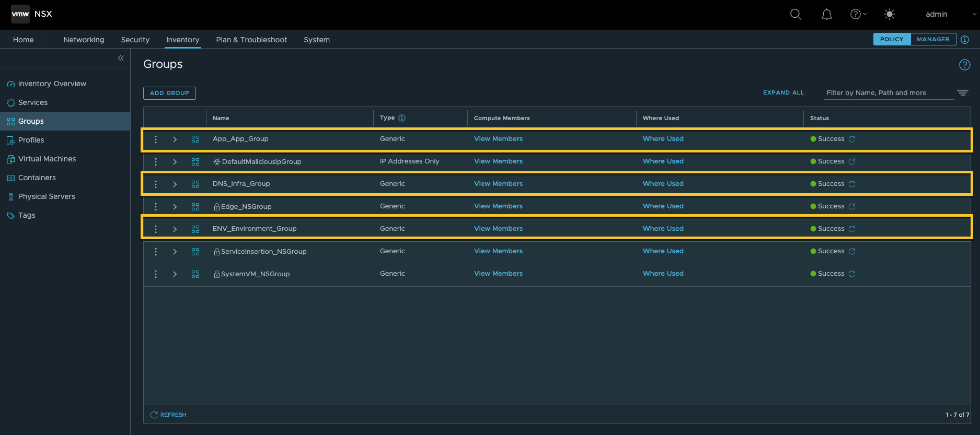The height and width of the screenshot is (435, 980).
Task: Click Where Used for Edge_NSGroup
Action: point(663,206)
